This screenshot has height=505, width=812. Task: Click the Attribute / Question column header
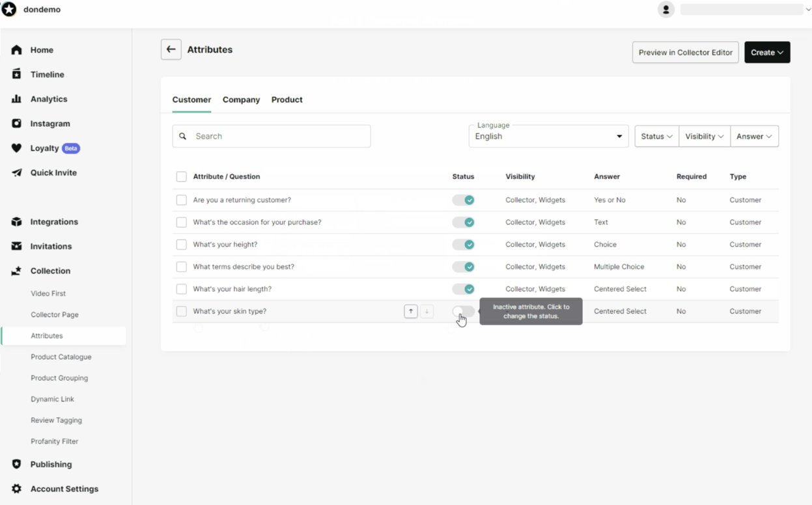point(227,176)
